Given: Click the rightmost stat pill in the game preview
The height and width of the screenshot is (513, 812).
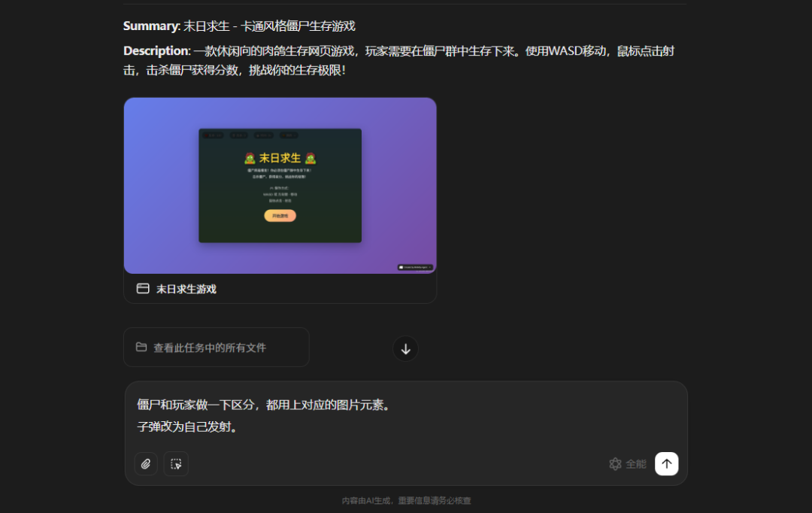Looking at the screenshot, I should [289, 135].
